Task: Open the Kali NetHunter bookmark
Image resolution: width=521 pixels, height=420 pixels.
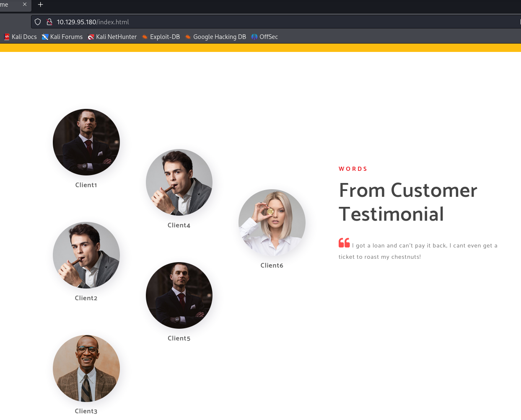Action: coord(112,37)
